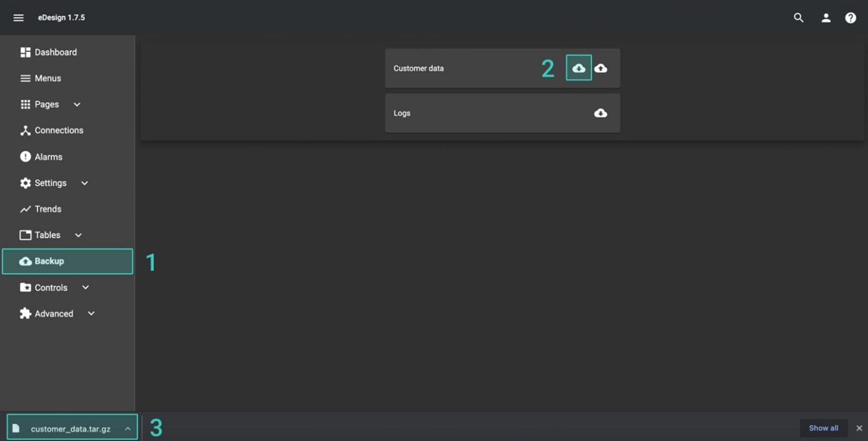868x441 pixels.
Task: Go to Connections in the sidebar
Action: pyautogui.click(x=58, y=130)
